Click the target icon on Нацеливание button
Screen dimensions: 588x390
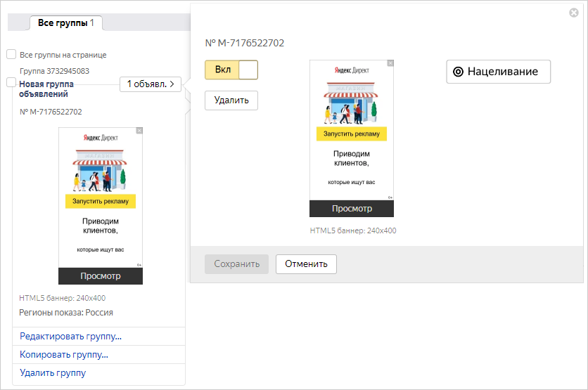click(459, 72)
